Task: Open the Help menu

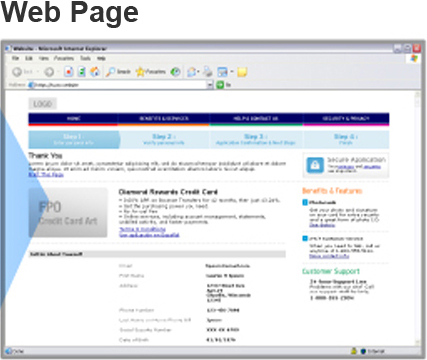Action: click(x=101, y=58)
